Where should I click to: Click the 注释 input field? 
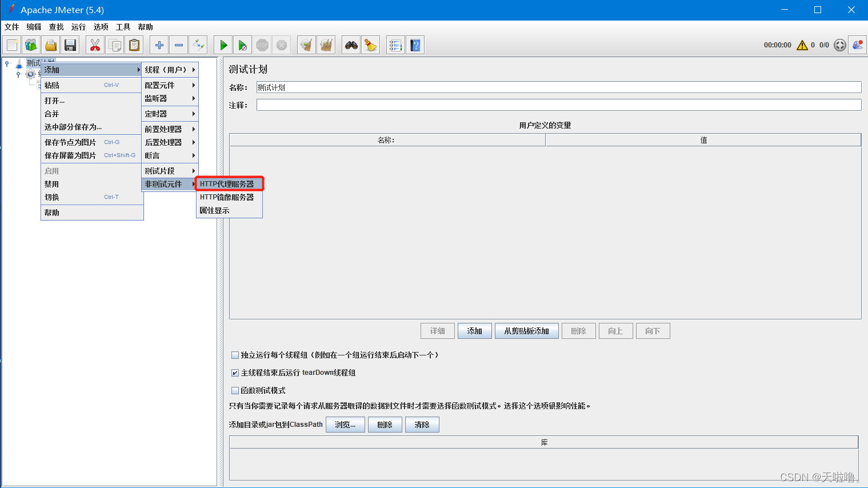[559, 105]
